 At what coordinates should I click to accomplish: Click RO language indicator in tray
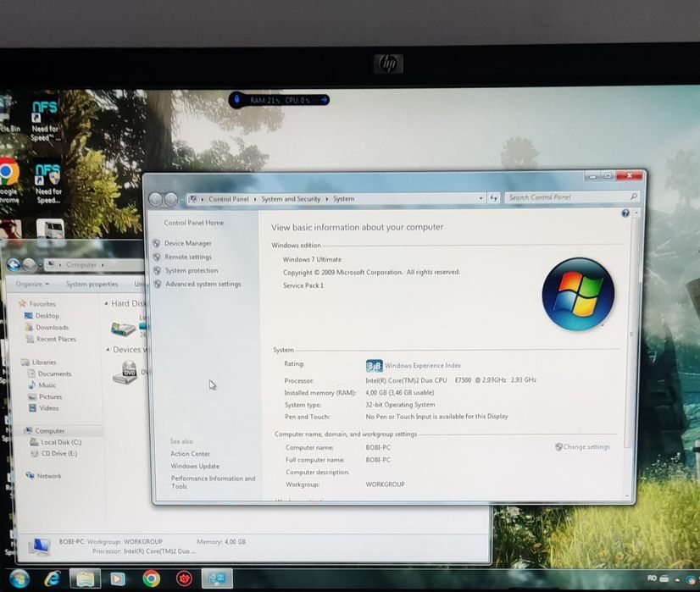click(652, 578)
